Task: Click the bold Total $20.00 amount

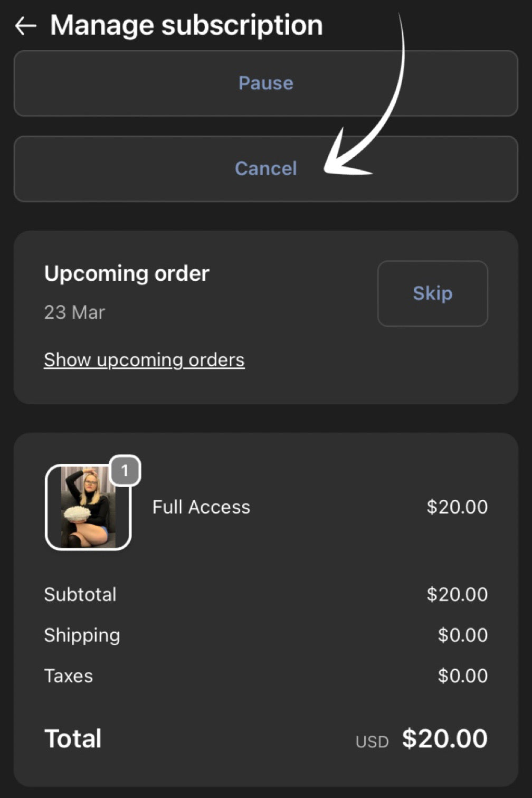Action: point(444,739)
